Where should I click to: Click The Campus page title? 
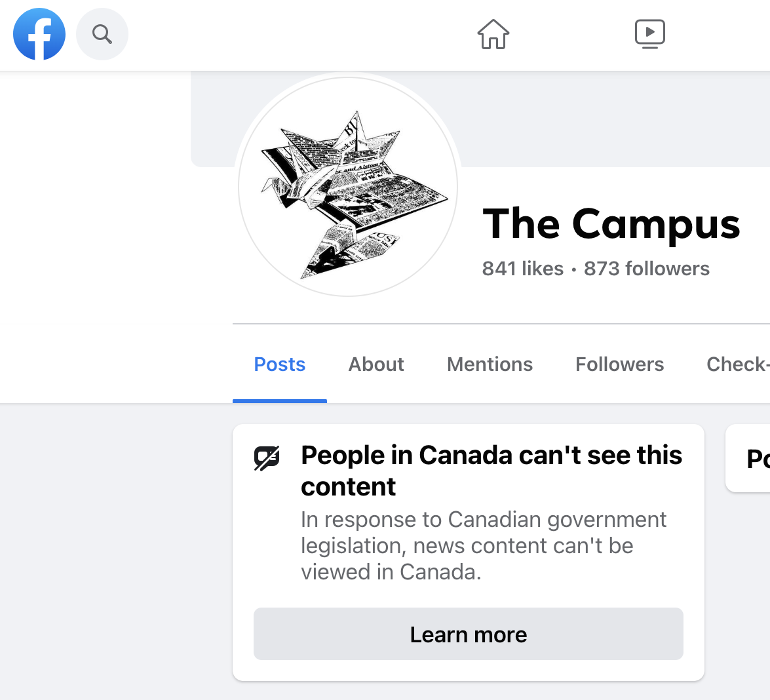[611, 224]
